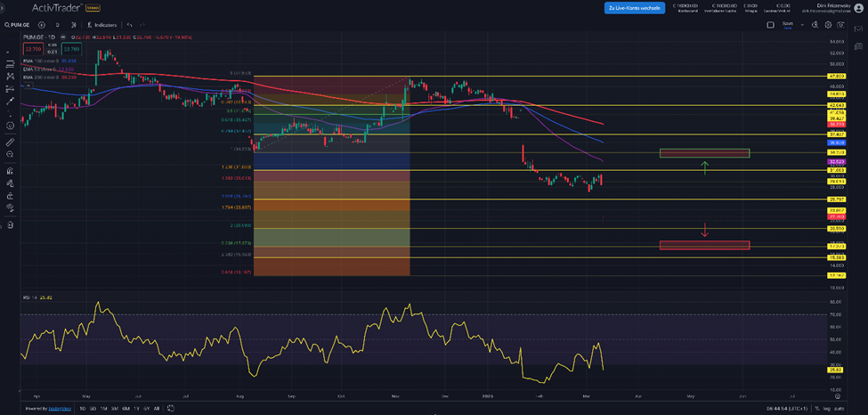Open the messages envelope icon in right sidebar
Image resolution: width=868 pixels, height=415 pixels.
coord(859,30)
